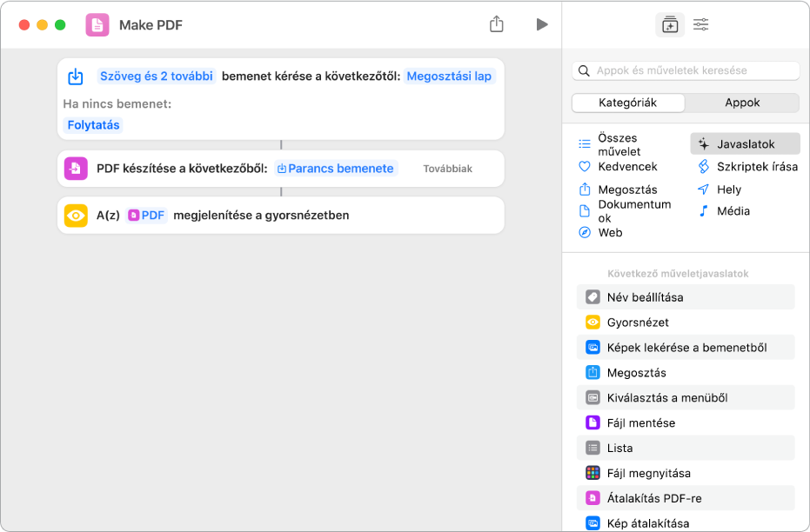Select the Kategóriák tab

(628, 103)
